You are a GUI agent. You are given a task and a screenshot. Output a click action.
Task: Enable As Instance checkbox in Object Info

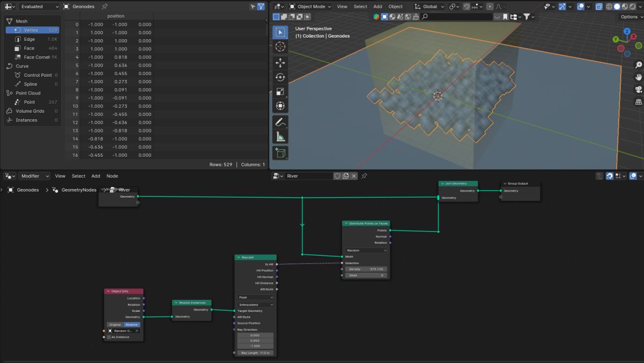coord(109,337)
